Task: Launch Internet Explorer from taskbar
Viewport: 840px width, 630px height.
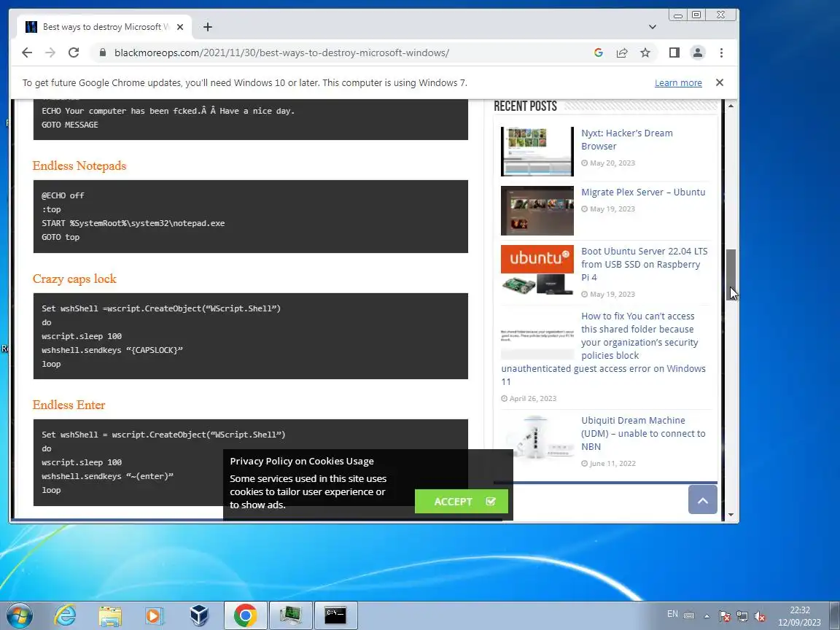Action: [x=65, y=615]
